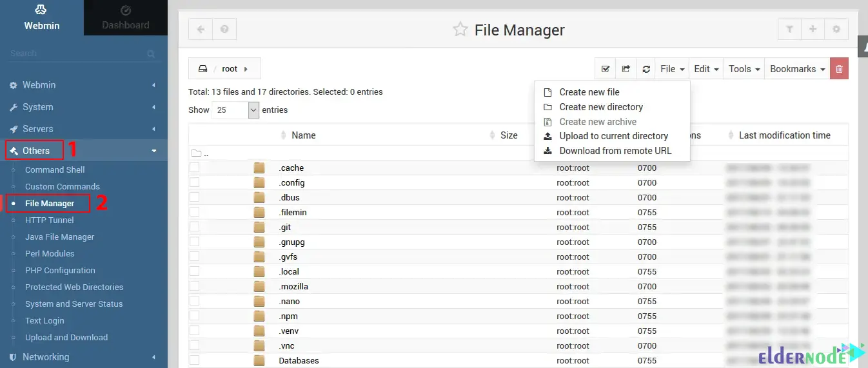Click folder icon for .mozilla
Viewport: 868px width, 368px height.
(259, 286)
